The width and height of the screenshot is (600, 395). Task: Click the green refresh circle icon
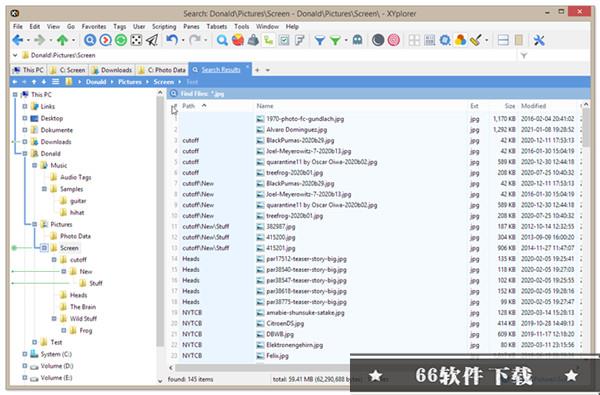(121, 40)
